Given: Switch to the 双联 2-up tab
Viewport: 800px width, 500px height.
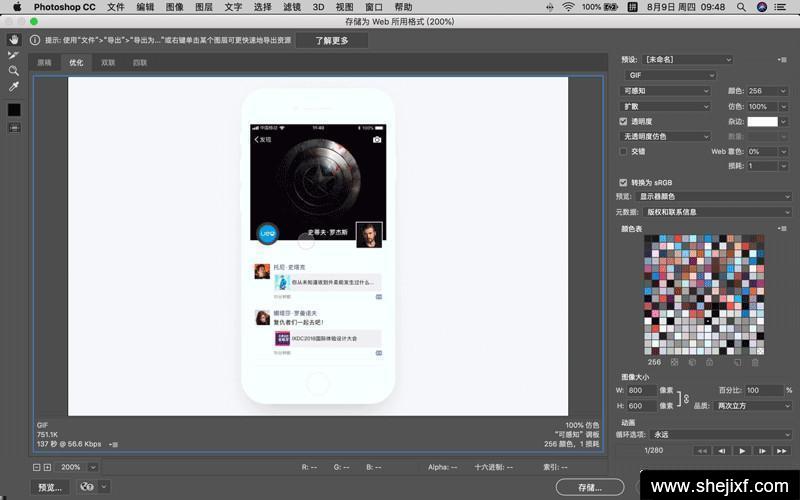Looking at the screenshot, I should tap(108, 63).
